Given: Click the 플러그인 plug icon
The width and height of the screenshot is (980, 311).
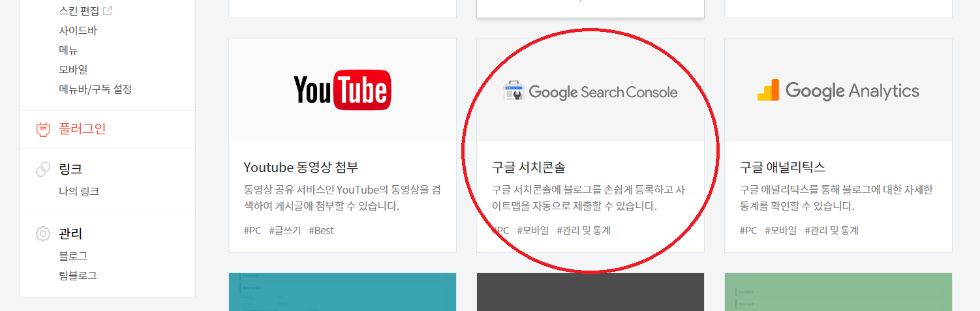Looking at the screenshot, I should (x=43, y=129).
